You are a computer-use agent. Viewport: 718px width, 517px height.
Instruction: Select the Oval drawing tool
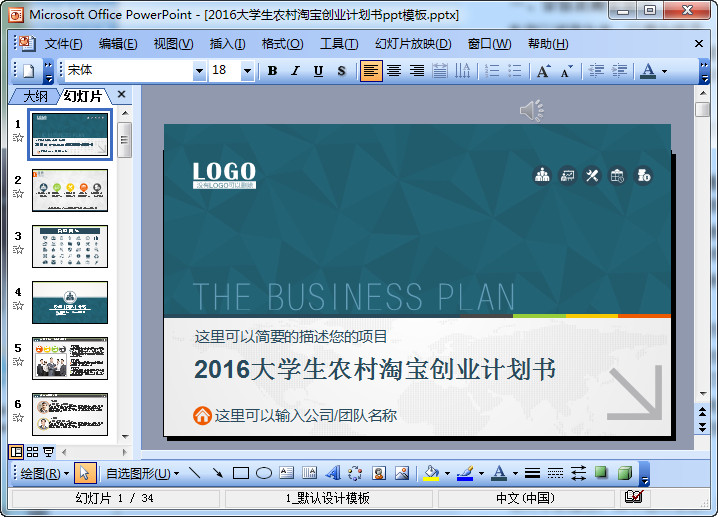pyautogui.click(x=264, y=473)
